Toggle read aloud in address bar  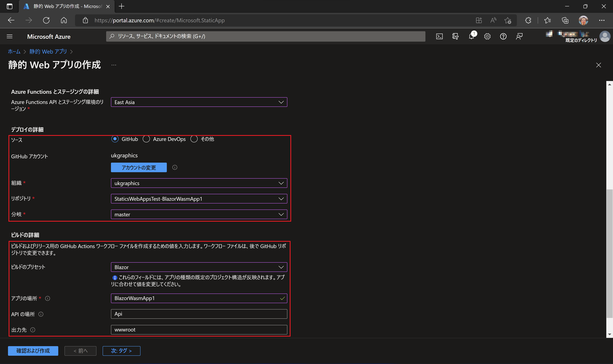493,20
